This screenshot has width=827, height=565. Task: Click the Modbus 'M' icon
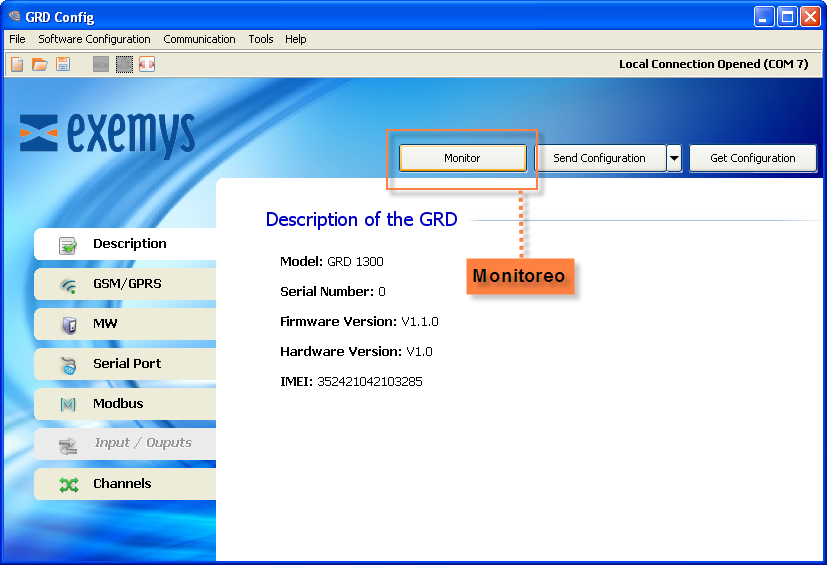coord(68,405)
